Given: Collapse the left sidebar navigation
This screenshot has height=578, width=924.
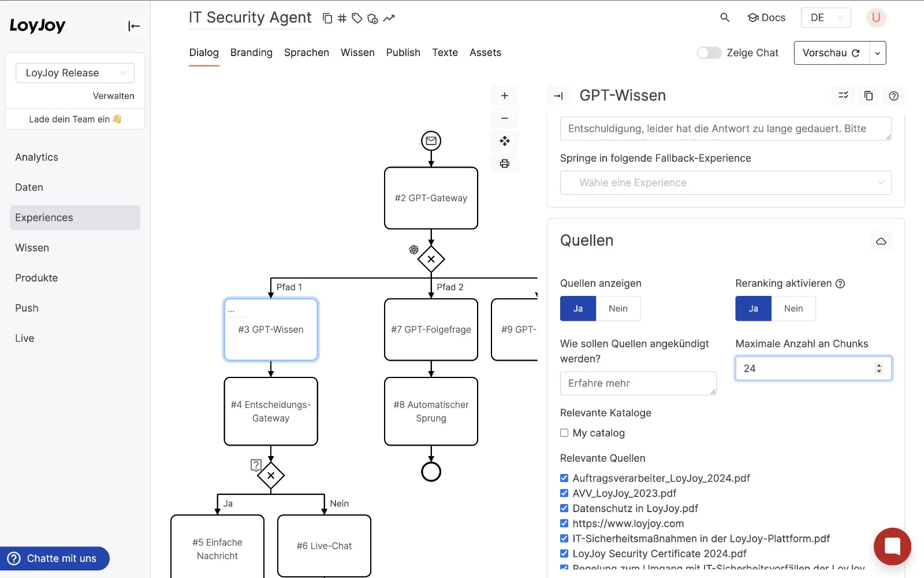Looking at the screenshot, I should point(134,26).
